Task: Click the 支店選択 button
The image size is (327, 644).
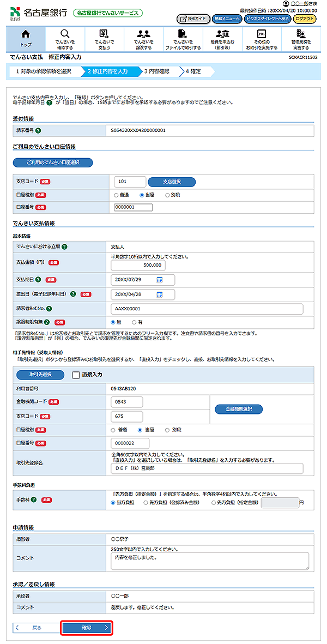Action: tap(172, 182)
